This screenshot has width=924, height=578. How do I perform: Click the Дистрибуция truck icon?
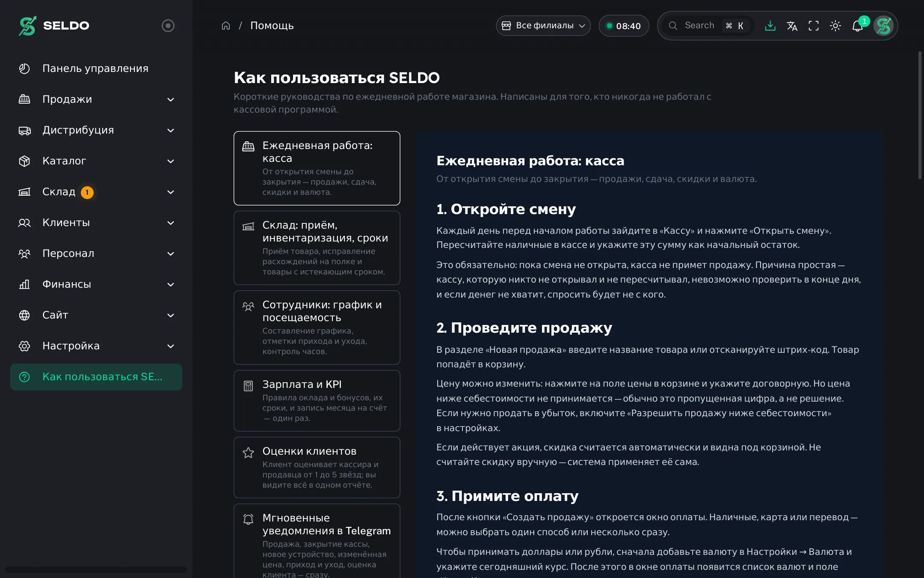coord(24,130)
